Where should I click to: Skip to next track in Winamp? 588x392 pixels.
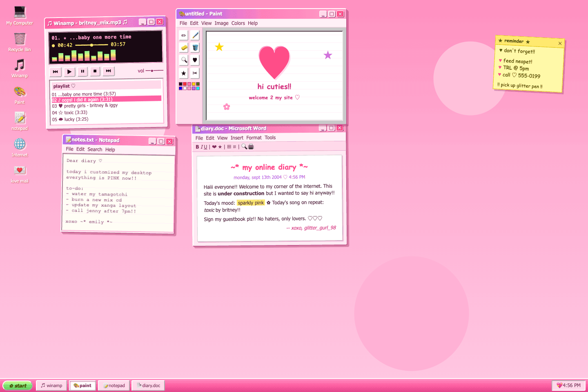109,71
